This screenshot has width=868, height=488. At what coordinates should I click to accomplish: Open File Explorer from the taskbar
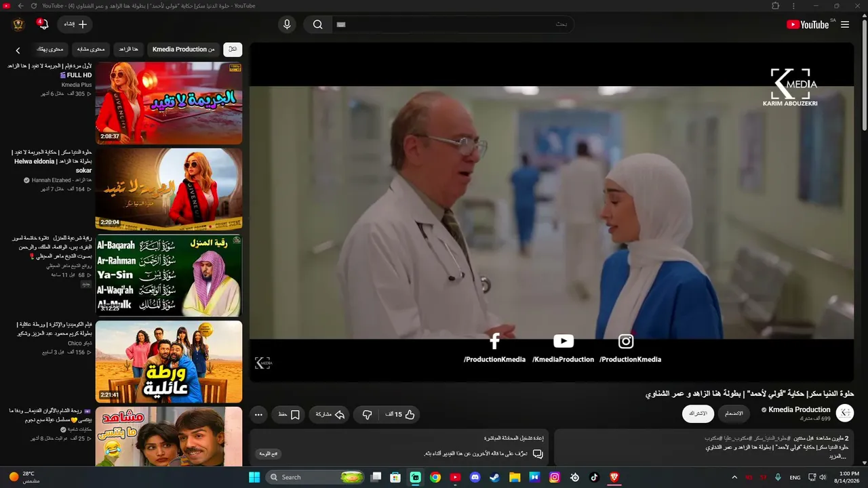coord(515,477)
